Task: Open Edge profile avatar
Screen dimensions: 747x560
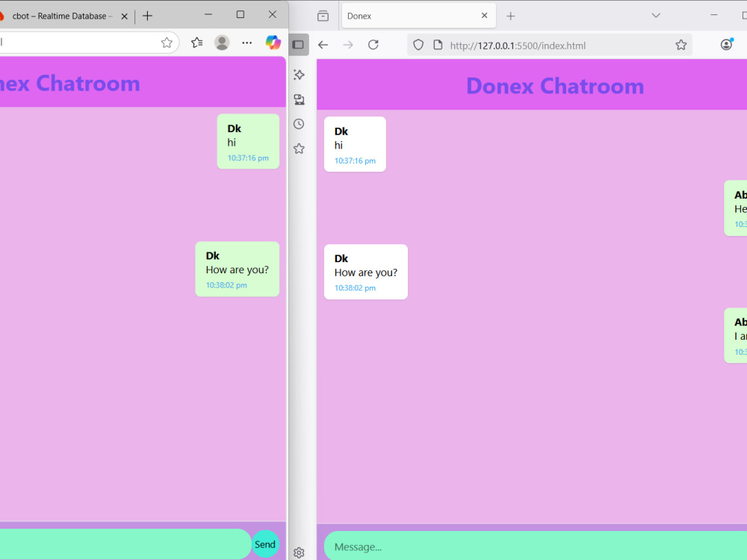Action: click(x=222, y=43)
